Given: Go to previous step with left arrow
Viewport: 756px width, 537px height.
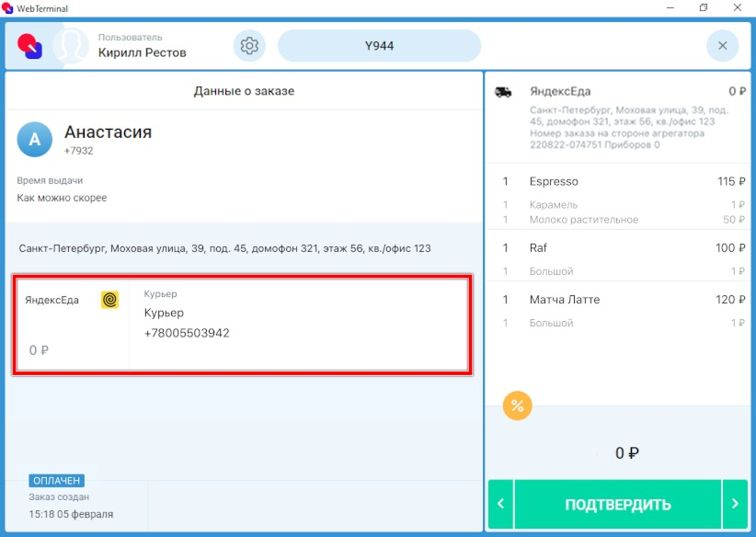Looking at the screenshot, I should pyautogui.click(x=501, y=504).
